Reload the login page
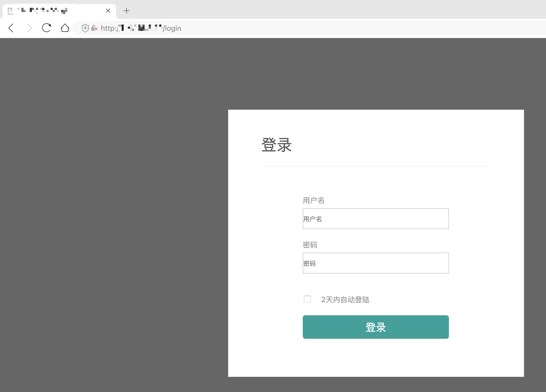 click(46, 28)
